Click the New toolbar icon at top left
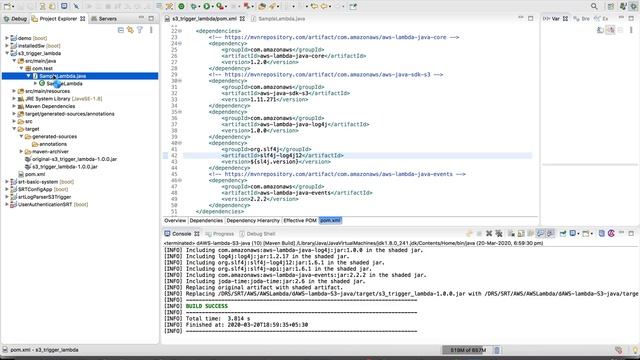 point(7,7)
